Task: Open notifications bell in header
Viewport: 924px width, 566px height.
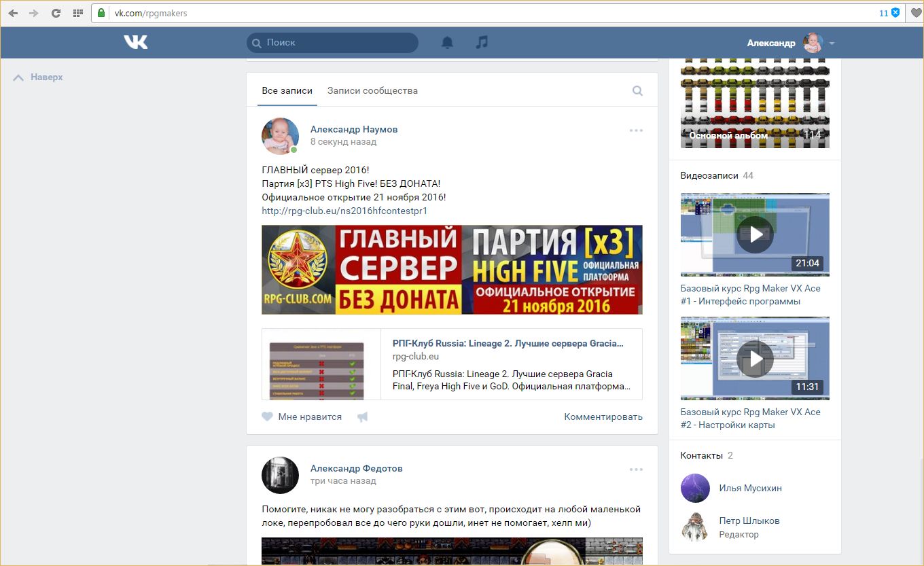Action: (447, 42)
